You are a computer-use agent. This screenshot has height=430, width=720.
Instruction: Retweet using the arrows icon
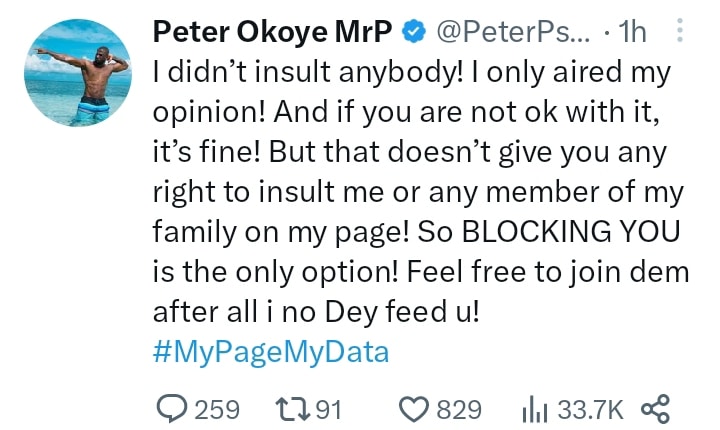point(292,409)
